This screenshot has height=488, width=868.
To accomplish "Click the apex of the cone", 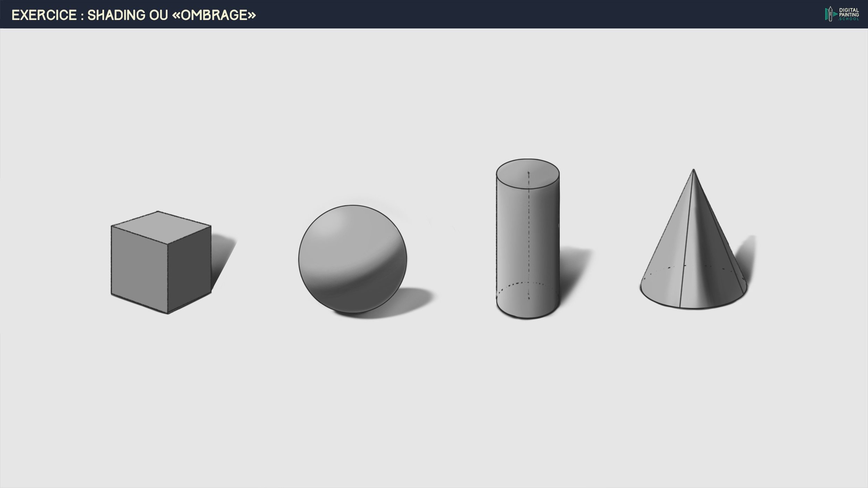I will pyautogui.click(x=693, y=171).
